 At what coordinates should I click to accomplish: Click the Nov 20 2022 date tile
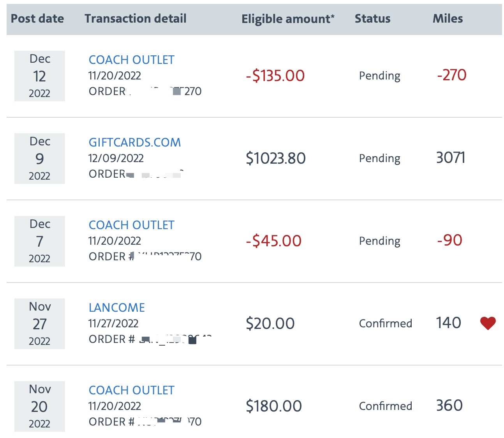[40, 406]
